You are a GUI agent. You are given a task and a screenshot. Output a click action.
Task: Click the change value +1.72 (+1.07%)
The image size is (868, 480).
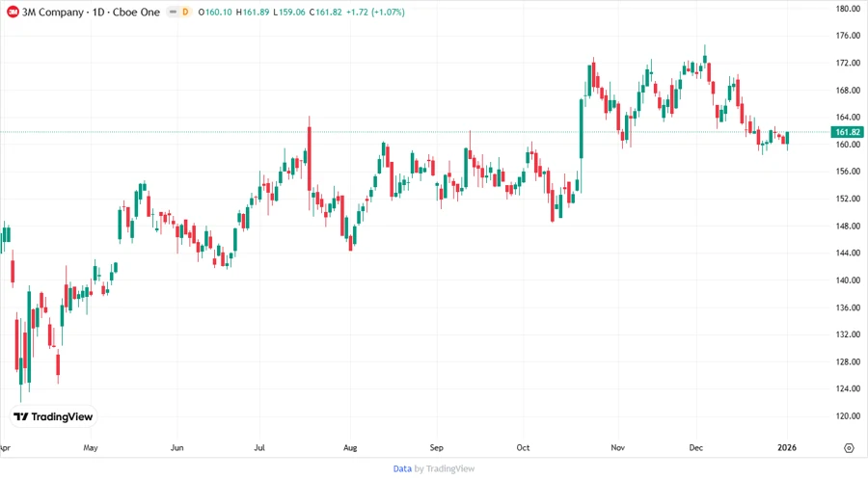point(375,13)
